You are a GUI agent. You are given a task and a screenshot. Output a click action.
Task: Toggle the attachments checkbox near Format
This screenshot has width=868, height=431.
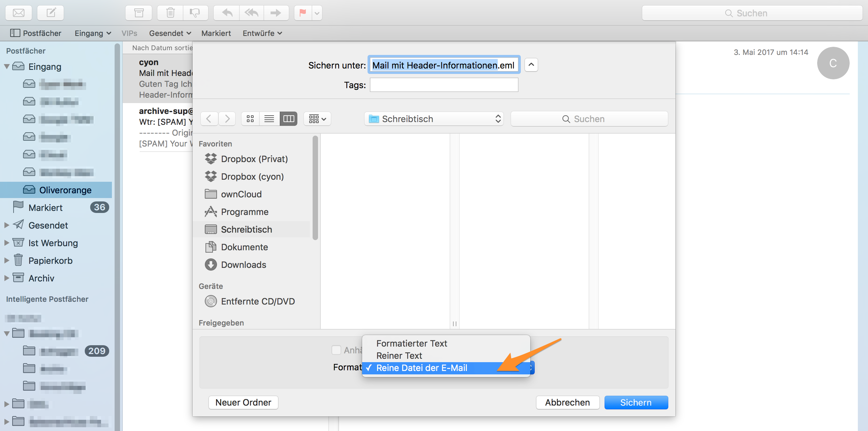click(336, 350)
